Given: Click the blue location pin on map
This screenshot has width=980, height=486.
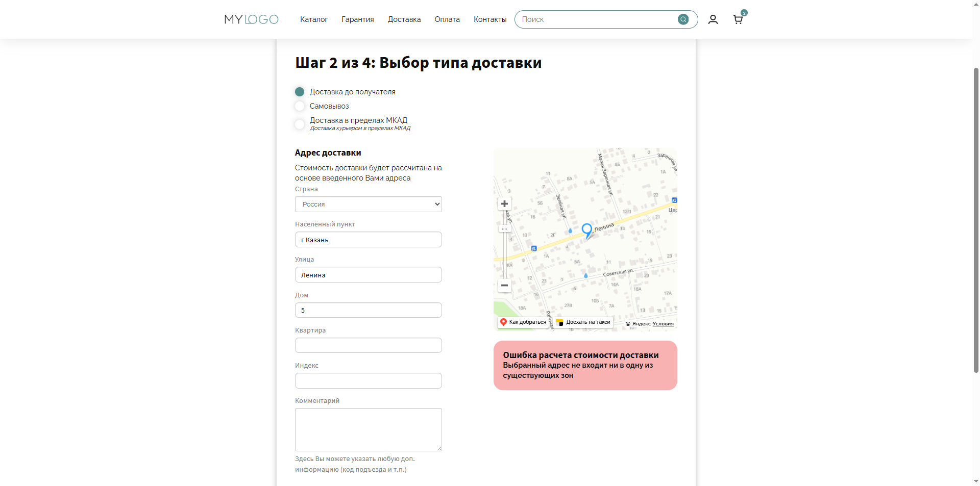Looking at the screenshot, I should pos(587,229).
